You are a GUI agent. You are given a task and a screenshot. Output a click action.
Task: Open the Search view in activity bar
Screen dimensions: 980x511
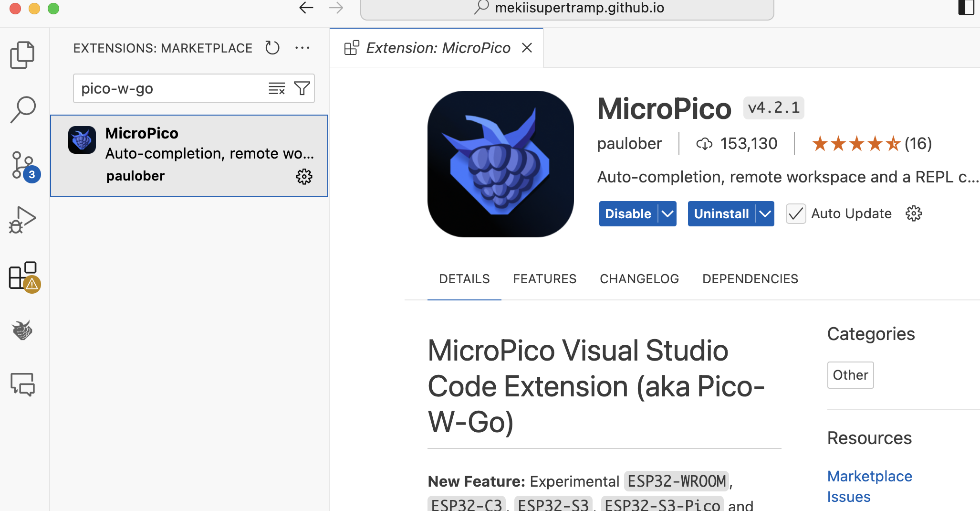point(22,110)
